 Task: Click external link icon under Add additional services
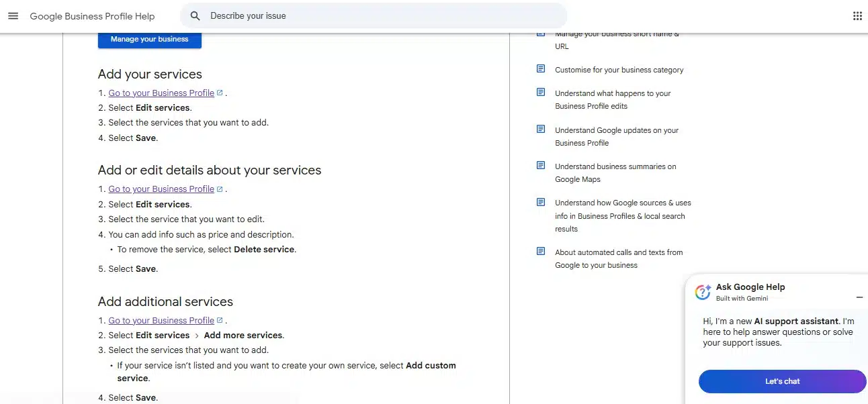tap(220, 321)
